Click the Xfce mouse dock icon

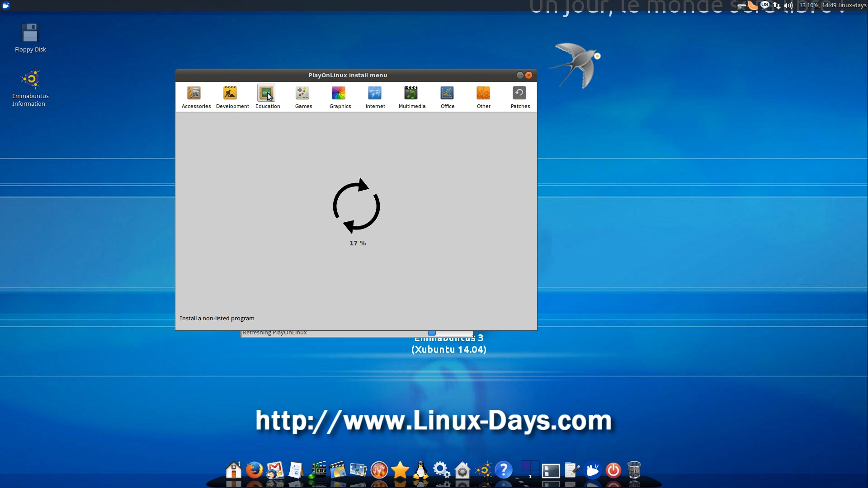(593, 470)
